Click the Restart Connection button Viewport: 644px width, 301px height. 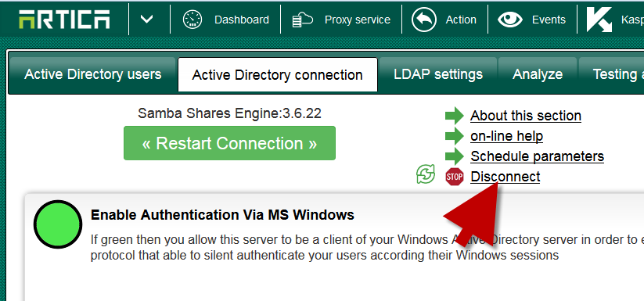click(229, 143)
